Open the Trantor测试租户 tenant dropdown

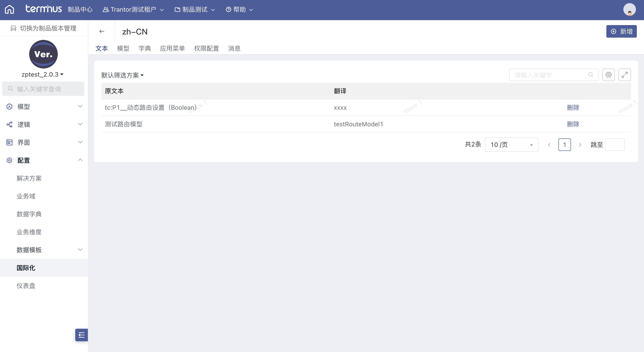pos(133,9)
